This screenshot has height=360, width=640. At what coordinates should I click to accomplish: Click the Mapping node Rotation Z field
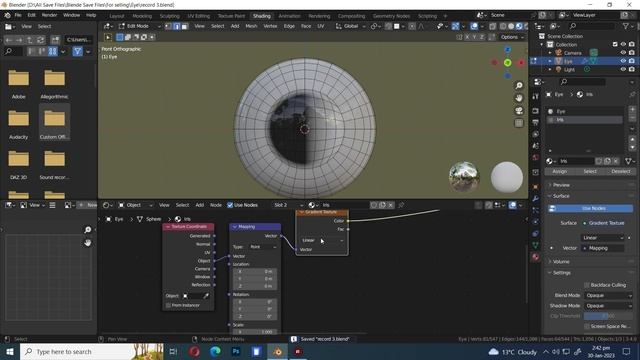254,316
